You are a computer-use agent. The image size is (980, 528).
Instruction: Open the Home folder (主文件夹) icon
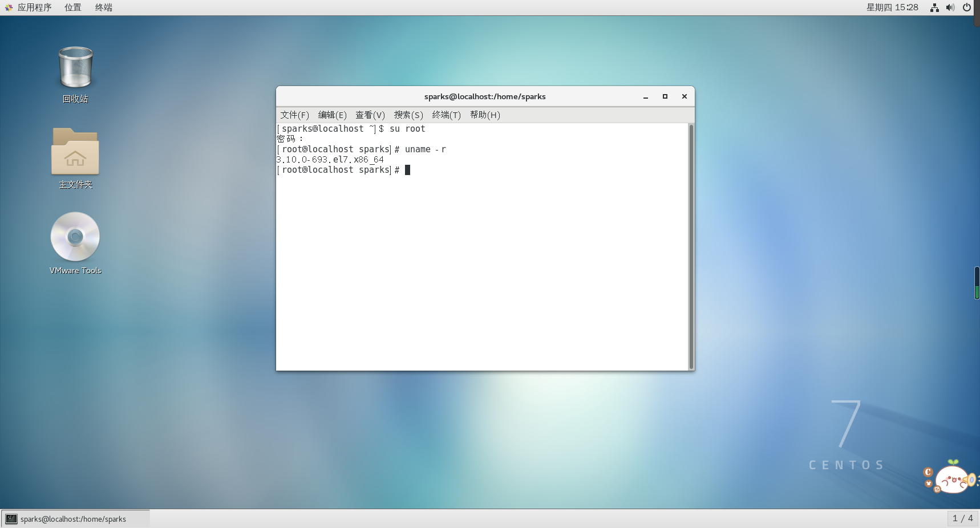tap(75, 152)
